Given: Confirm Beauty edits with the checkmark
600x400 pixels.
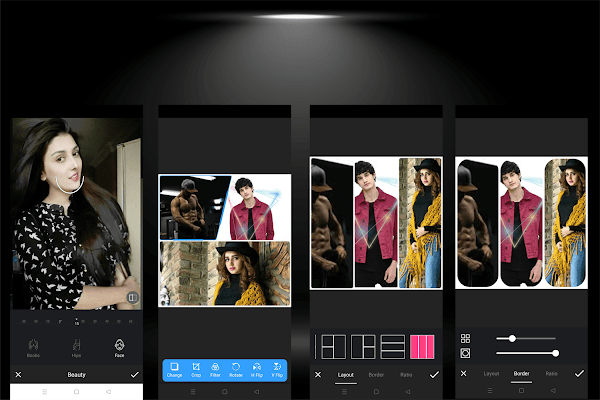Looking at the screenshot, I should coord(135,375).
